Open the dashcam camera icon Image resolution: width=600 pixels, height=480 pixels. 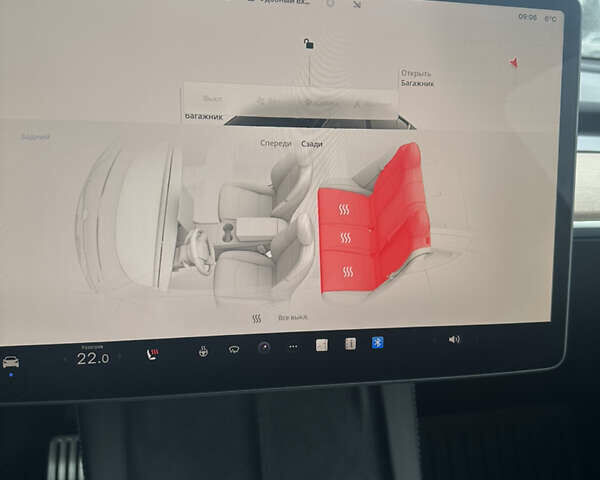[x=264, y=348]
